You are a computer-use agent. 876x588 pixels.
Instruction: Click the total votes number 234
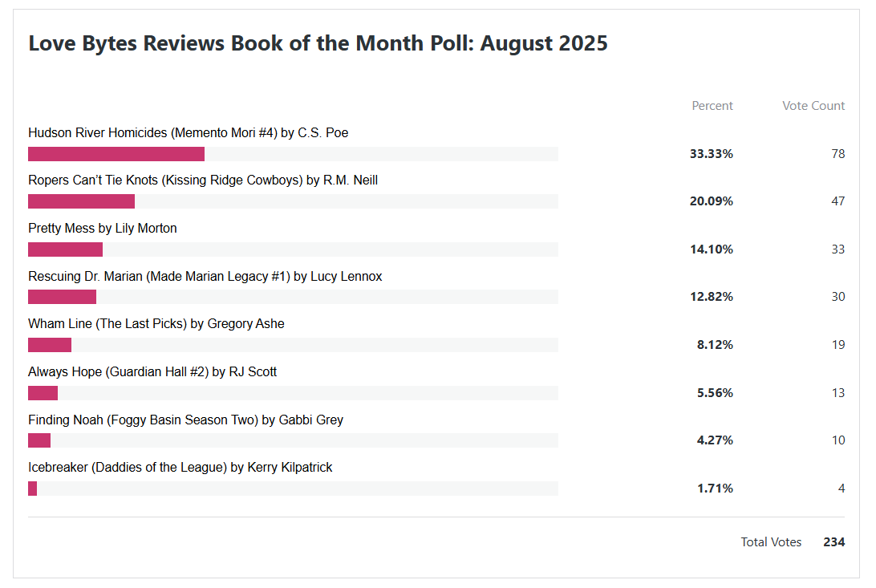(x=833, y=542)
